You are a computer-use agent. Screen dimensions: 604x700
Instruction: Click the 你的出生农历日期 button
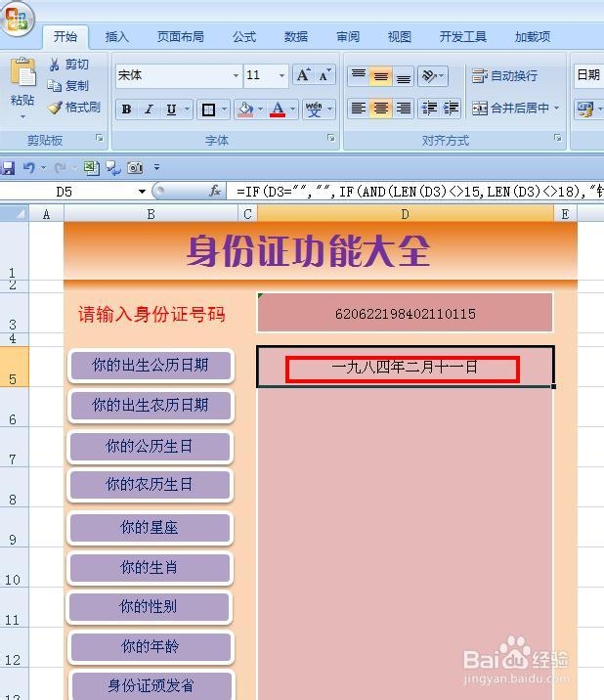pos(151,406)
